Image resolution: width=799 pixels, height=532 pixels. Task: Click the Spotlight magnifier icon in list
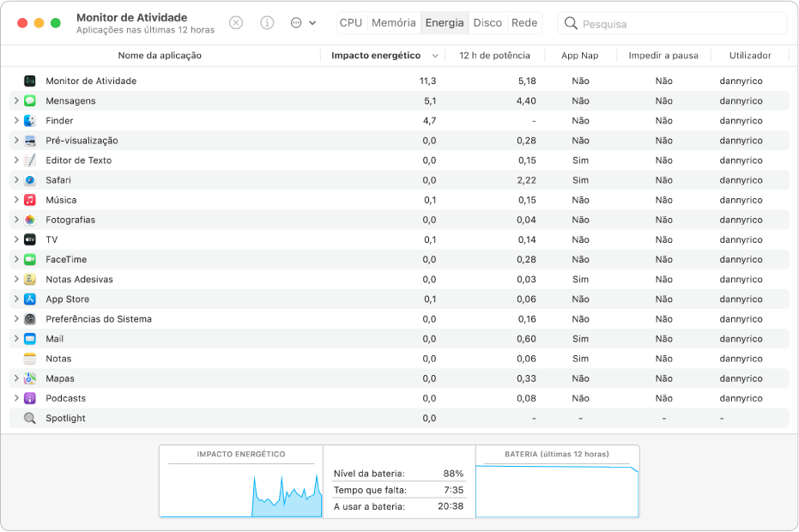point(30,419)
